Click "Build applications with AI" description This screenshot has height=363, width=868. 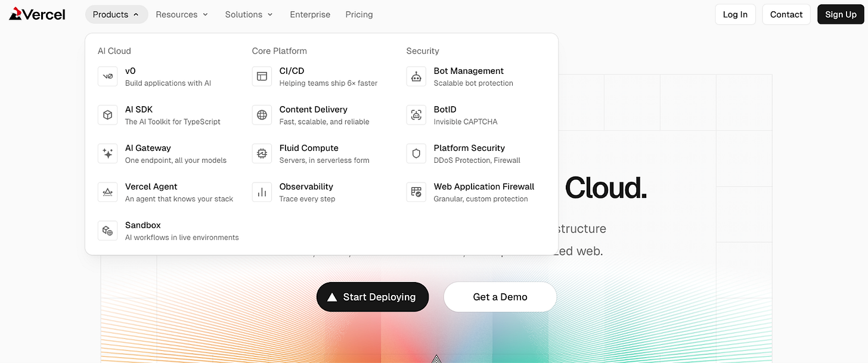[168, 83]
